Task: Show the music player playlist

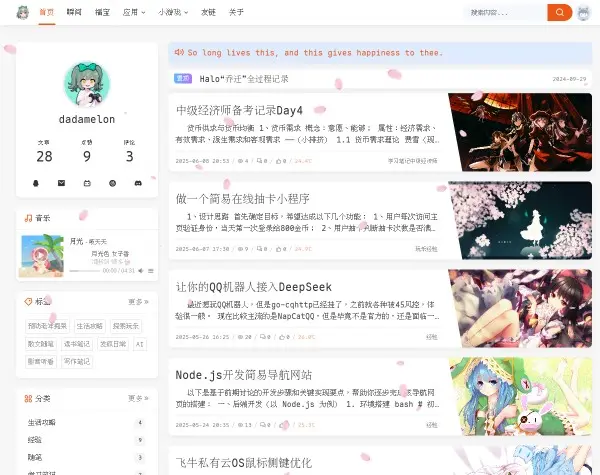Action: click(x=151, y=270)
